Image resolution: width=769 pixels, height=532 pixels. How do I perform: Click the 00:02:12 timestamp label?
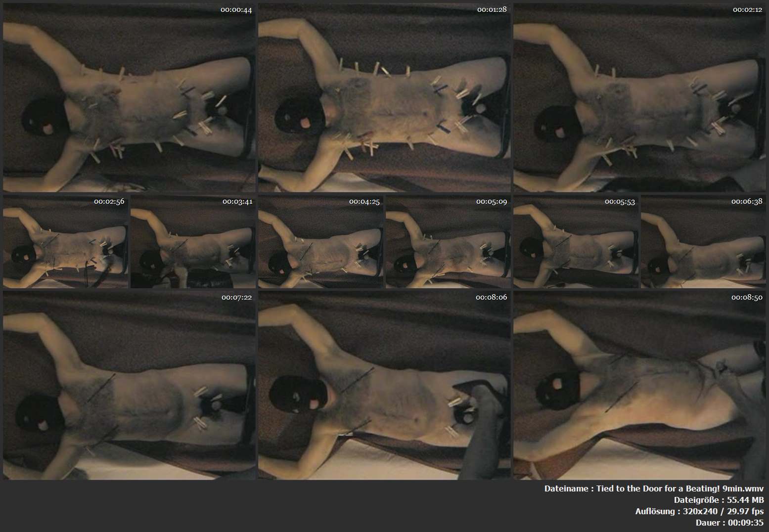click(747, 10)
